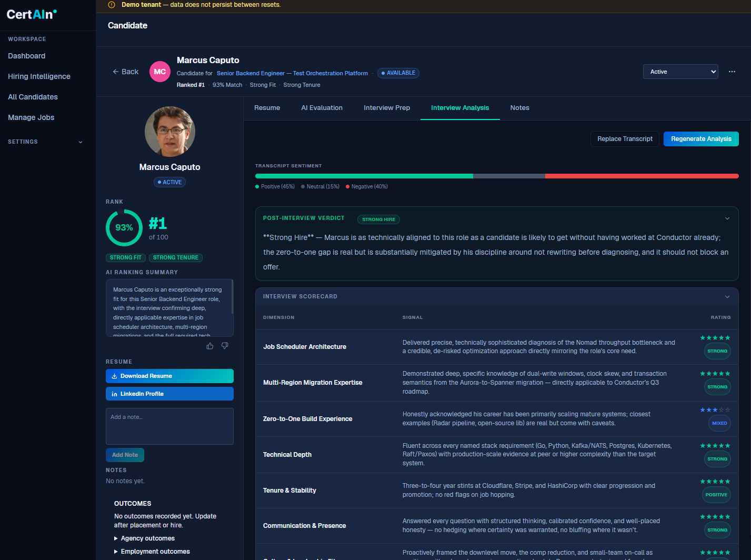The image size is (751, 560).
Task: Switch to the Resume tab
Action: click(x=267, y=108)
